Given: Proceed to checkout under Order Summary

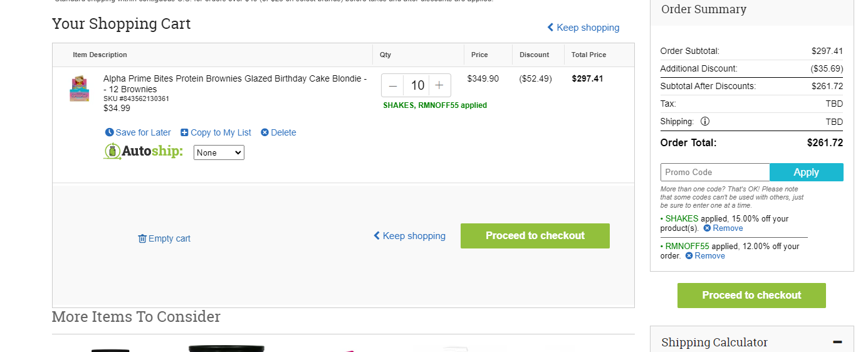Looking at the screenshot, I should [751, 296].
